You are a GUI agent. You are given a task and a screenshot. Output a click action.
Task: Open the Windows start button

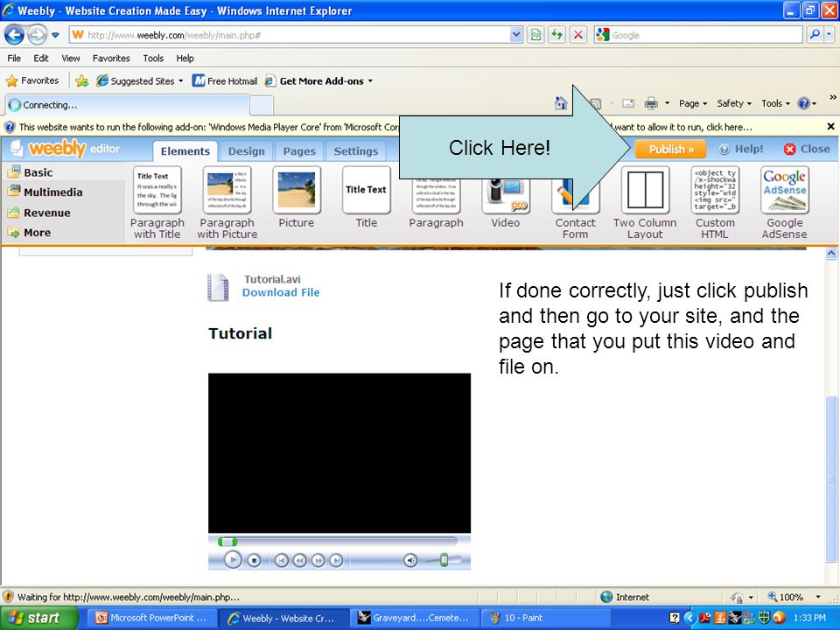[38, 618]
